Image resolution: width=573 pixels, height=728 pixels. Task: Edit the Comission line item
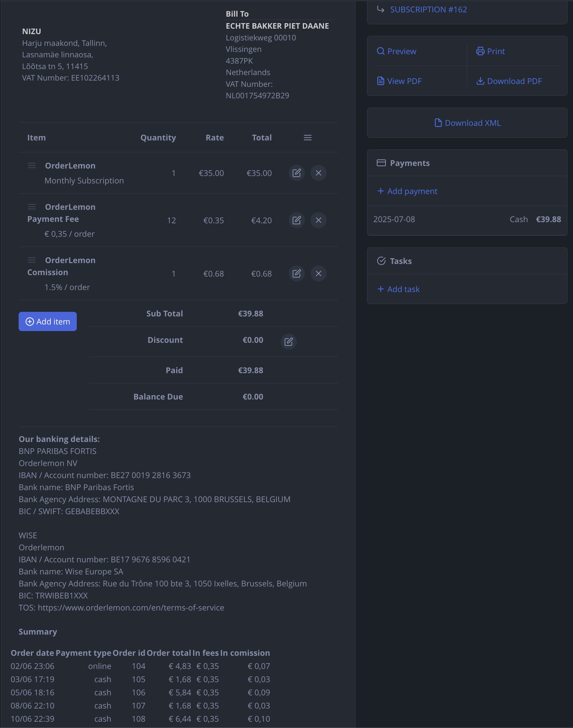[297, 273]
